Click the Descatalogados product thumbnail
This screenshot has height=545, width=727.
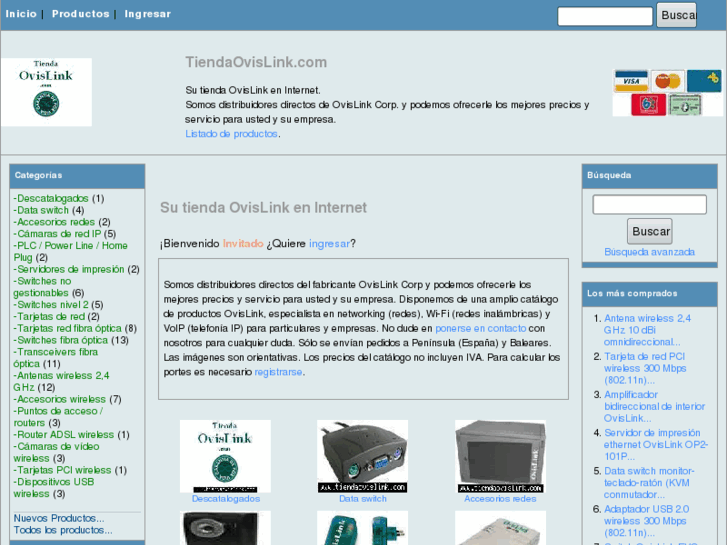coord(225,456)
